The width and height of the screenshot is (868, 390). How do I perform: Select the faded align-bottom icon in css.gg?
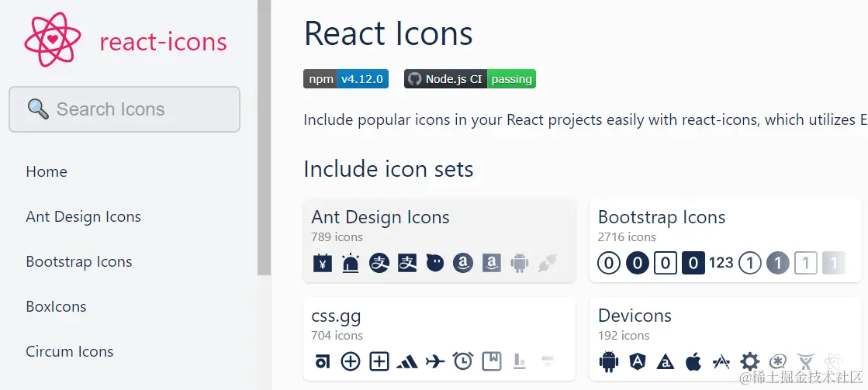[520, 362]
